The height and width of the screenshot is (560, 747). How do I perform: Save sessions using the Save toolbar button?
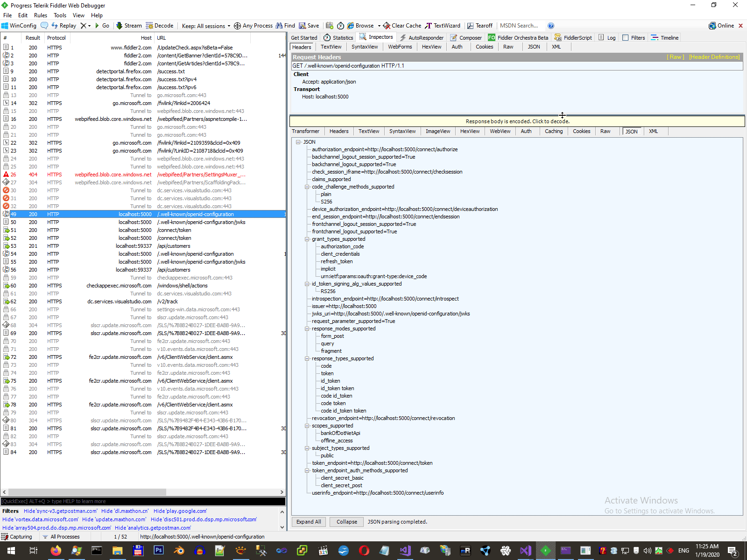point(309,26)
